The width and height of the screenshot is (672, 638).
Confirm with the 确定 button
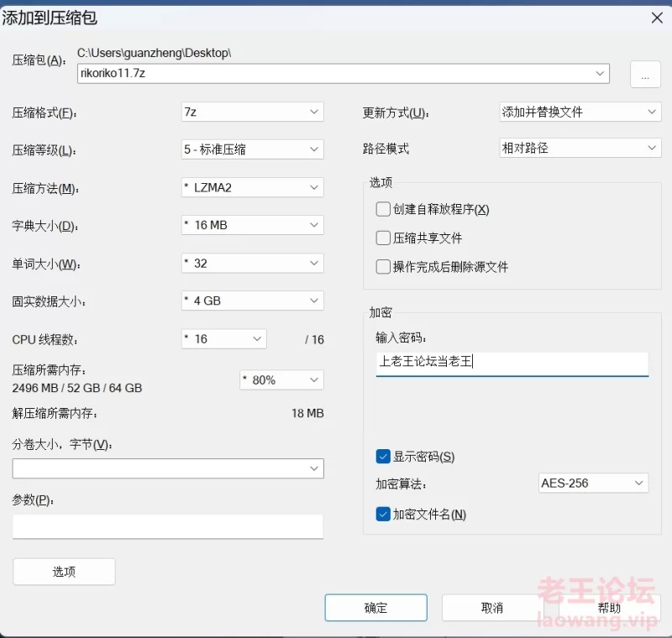pyautogui.click(x=375, y=608)
